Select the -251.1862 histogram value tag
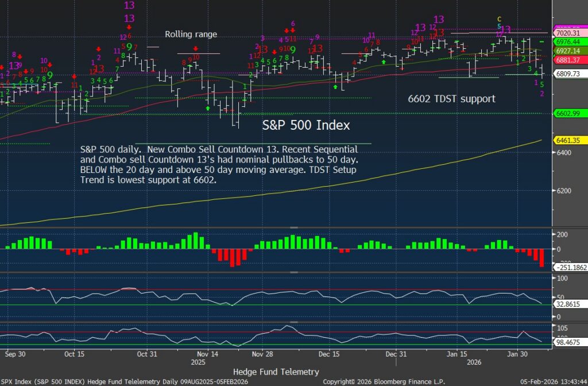 (x=568, y=267)
